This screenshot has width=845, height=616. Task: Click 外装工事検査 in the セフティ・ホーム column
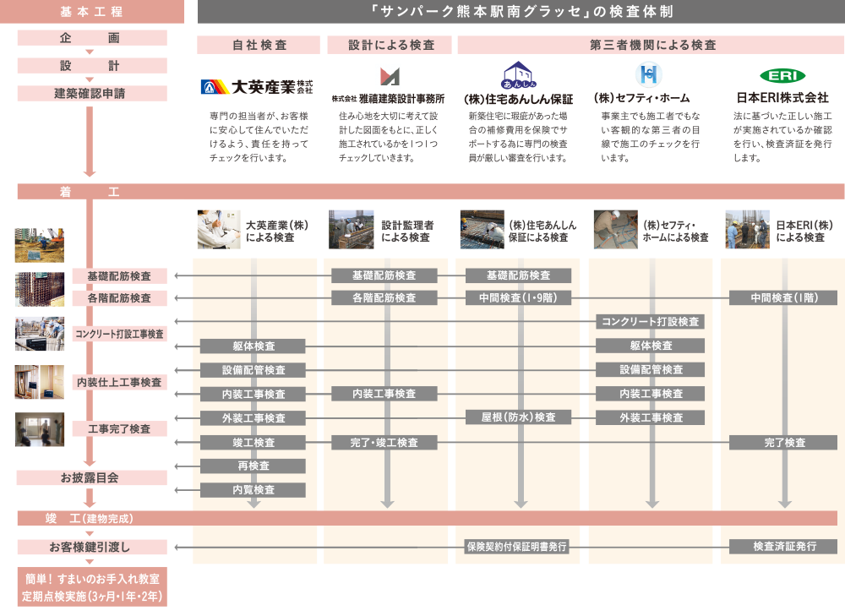tap(651, 417)
